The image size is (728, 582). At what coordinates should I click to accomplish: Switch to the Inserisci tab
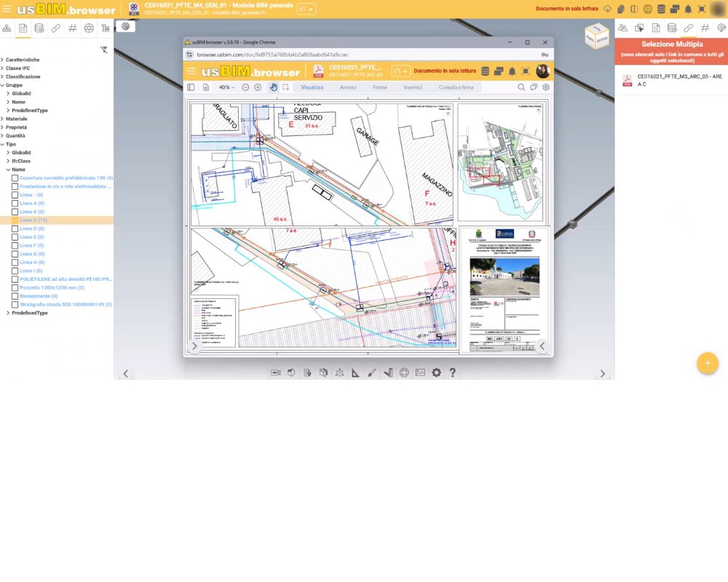(413, 87)
